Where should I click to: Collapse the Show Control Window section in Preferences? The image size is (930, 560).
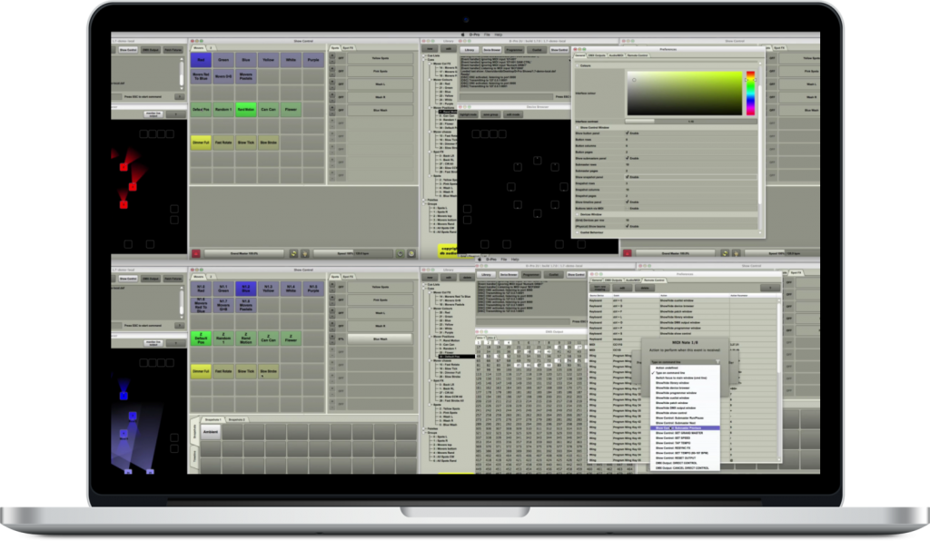tap(577, 127)
